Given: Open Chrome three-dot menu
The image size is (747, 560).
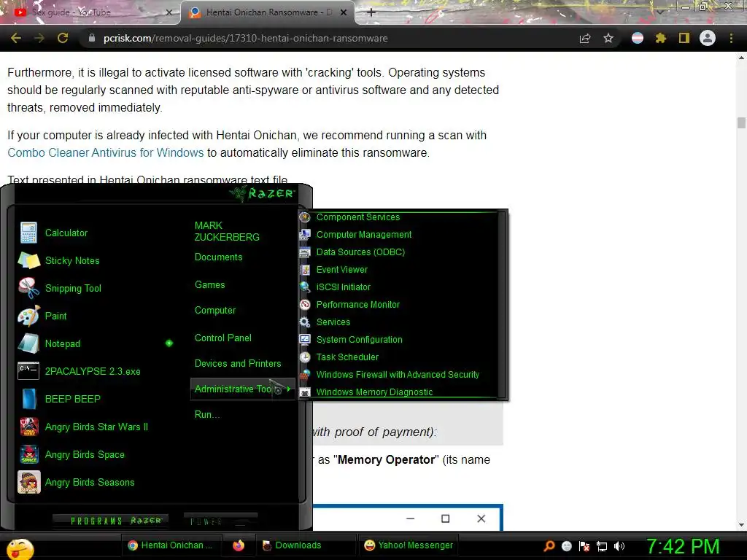Looking at the screenshot, I should pos(731,38).
